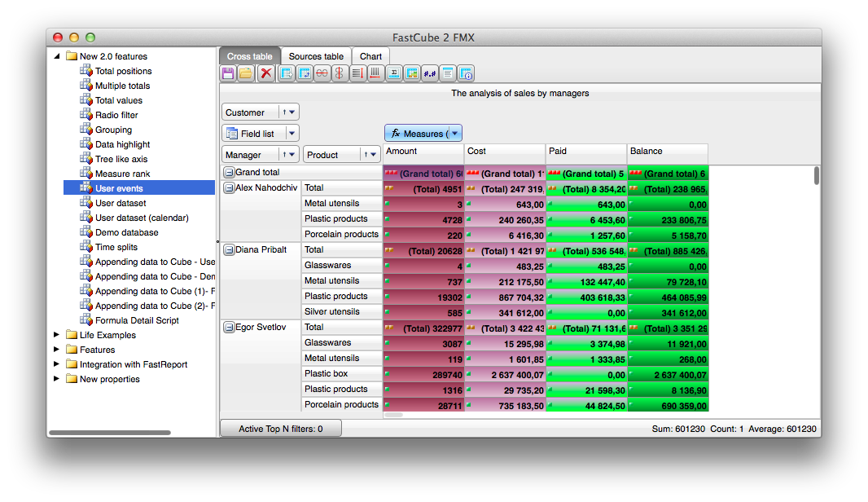Open the Customer field filter dropdown arrow
The height and width of the screenshot is (502, 868).
tap(292, 112)
